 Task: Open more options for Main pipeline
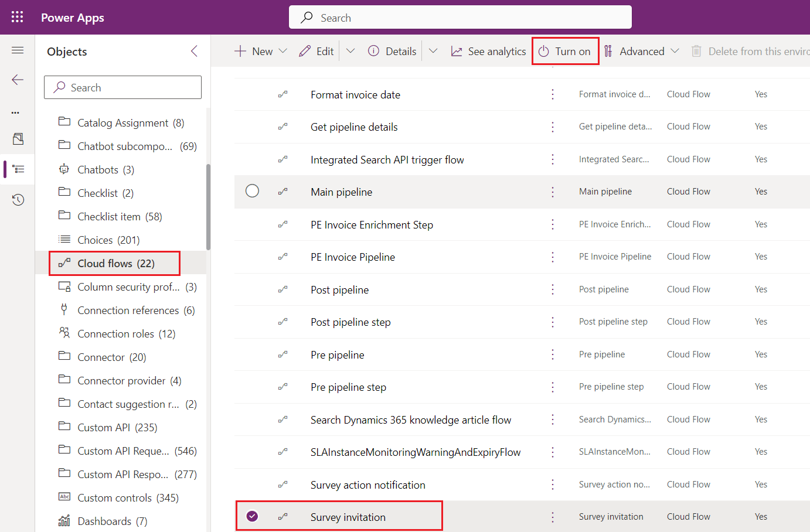(x=553, y=192)
